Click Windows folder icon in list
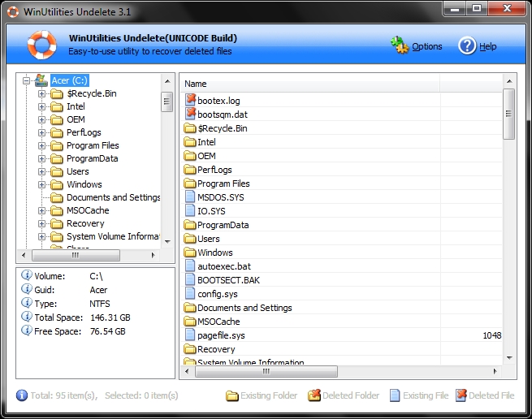Image resolution: width=532 pixels, height=419 pixels. pyautogui.click(x=190, y=253)
